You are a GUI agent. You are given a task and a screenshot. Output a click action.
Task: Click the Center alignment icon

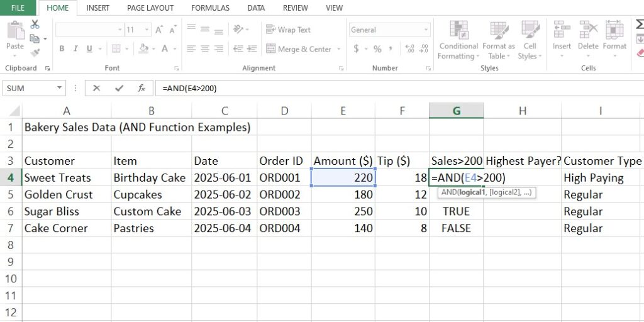[x=205, y=49]
